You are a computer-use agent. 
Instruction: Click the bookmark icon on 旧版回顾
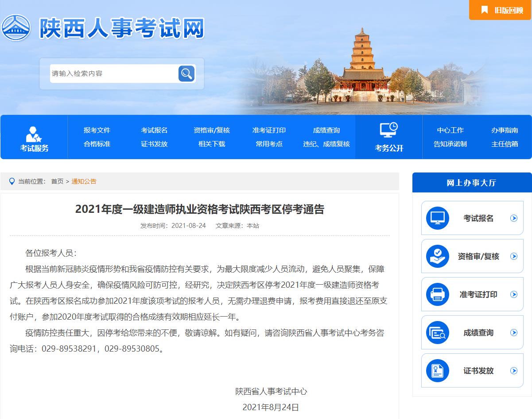(485, 10)
